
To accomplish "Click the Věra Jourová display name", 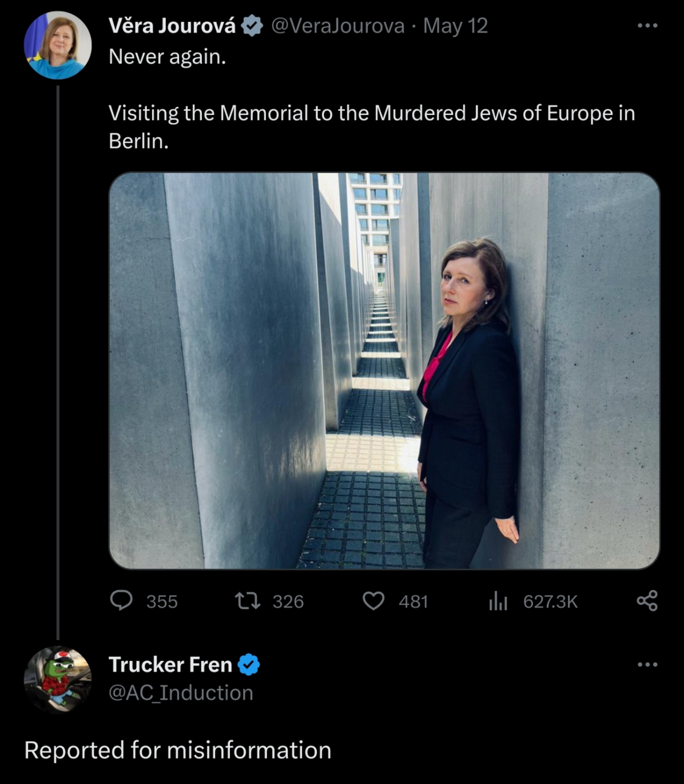I will pos(172,26).
